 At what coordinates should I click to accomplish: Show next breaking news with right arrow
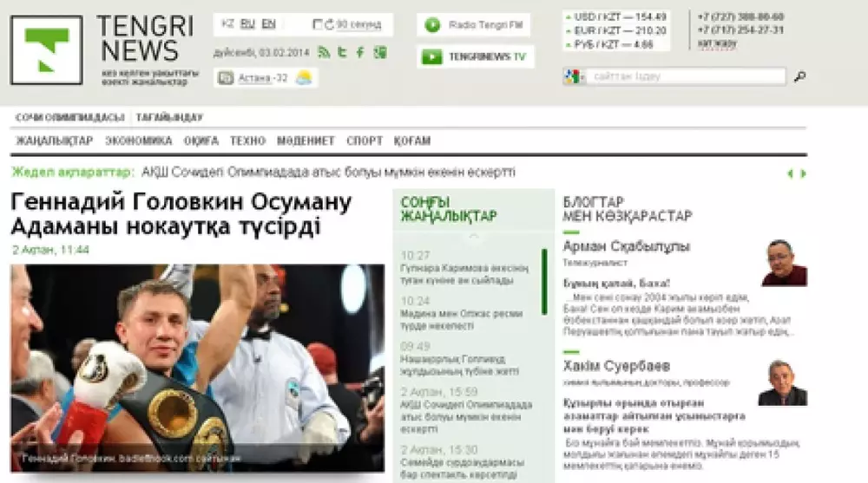pyautogui.click(x=803, y=173)
